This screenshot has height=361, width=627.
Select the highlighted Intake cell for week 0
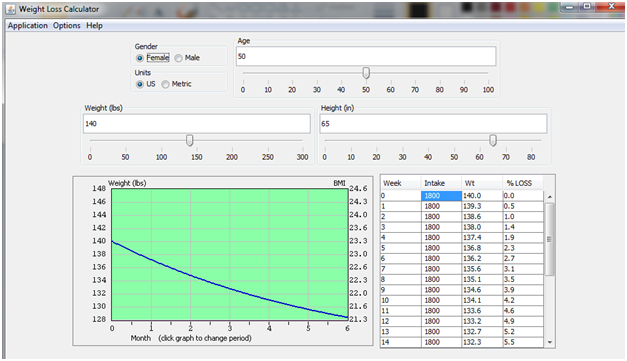[441, 196]
